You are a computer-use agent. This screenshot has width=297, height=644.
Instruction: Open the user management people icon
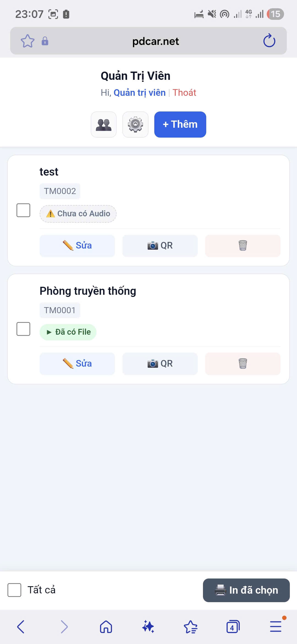coord(104,124)
